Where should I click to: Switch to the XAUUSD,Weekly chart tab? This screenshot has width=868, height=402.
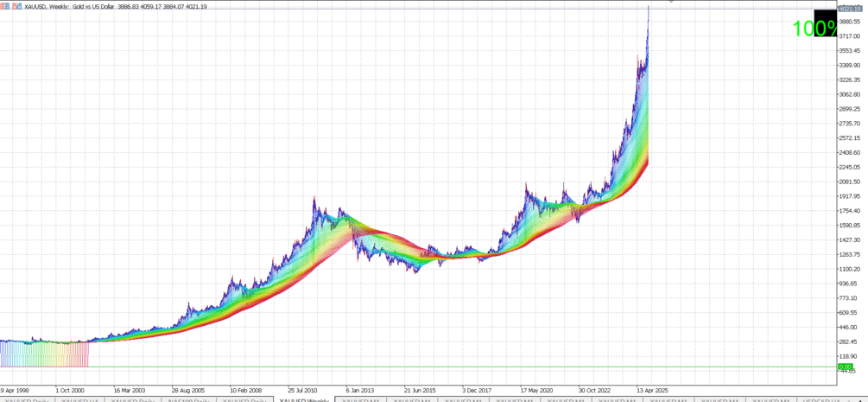pos(304,399)
